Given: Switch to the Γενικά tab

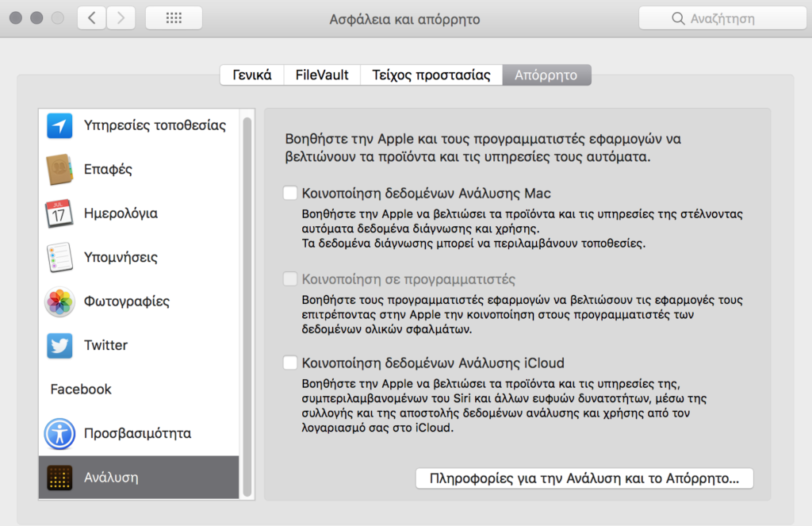Looking at the screenshot, I should tap(252, 75).
